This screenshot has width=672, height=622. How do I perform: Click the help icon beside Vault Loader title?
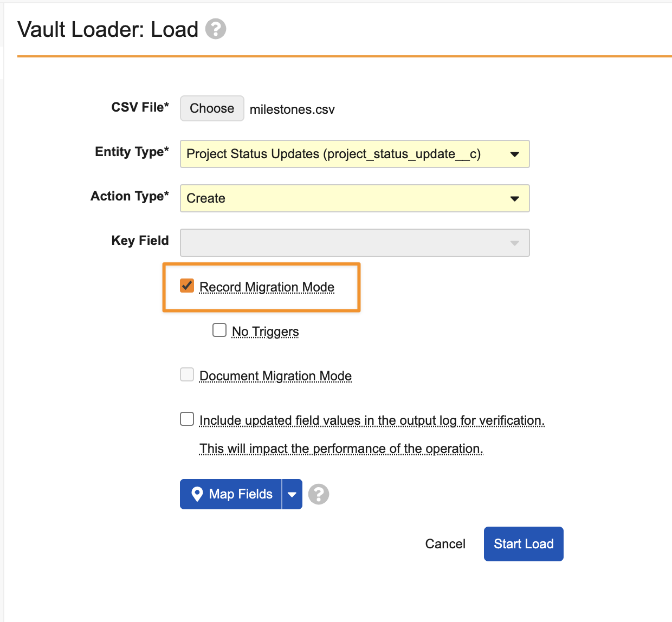[215, 29]
